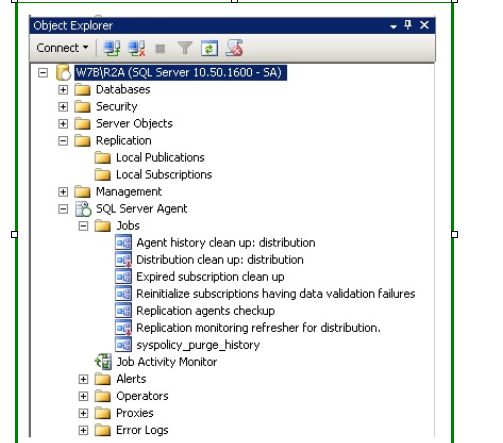This screenshot has height=443, width=503.
Task: Select syspolicy_purge_history
Action: 198,345
